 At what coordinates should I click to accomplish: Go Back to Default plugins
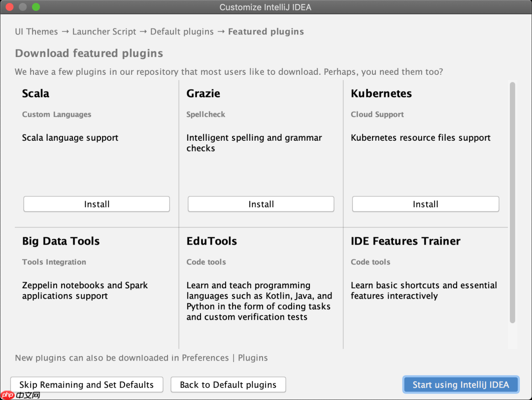pos(228,384)
